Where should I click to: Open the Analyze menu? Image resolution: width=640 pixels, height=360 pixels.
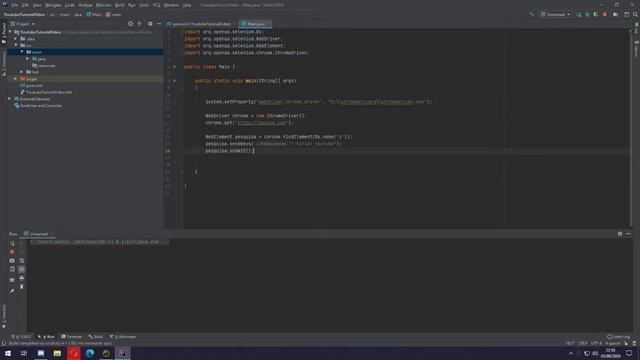tap(85, 5)
